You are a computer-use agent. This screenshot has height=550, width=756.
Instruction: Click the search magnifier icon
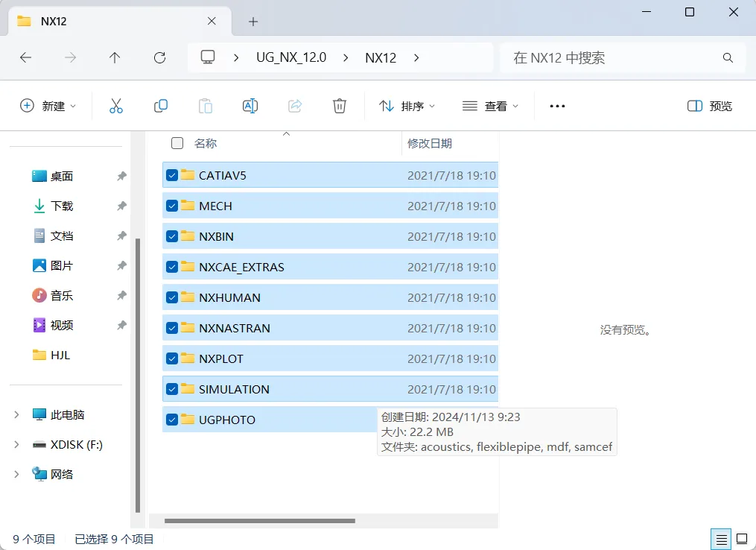tap(728, 58)
